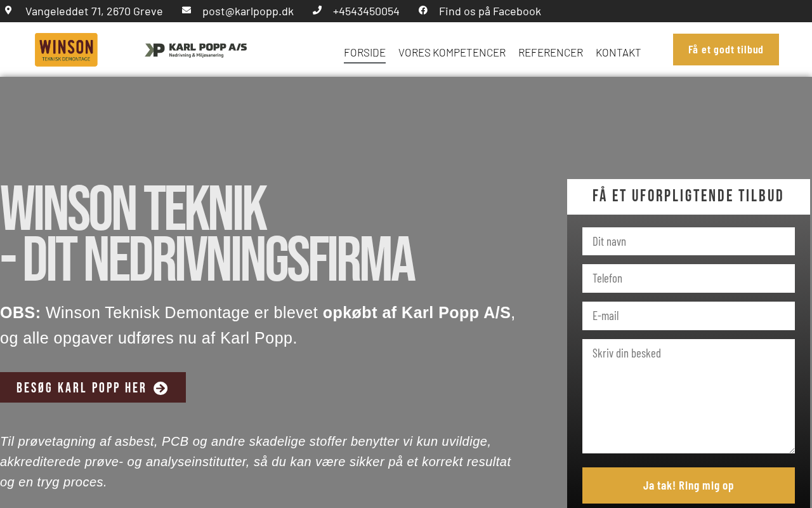Click the Find os på Facebook link

pyautogui.click(x=490, y=11)
